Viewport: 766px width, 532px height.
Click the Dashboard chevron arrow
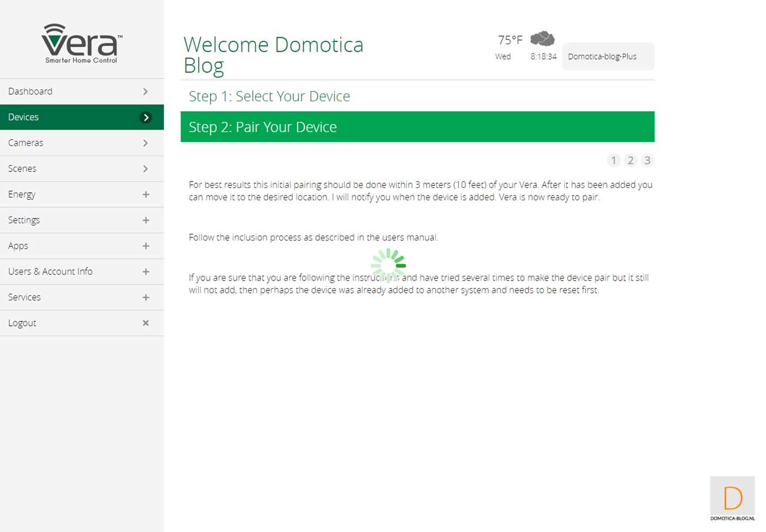146,91
